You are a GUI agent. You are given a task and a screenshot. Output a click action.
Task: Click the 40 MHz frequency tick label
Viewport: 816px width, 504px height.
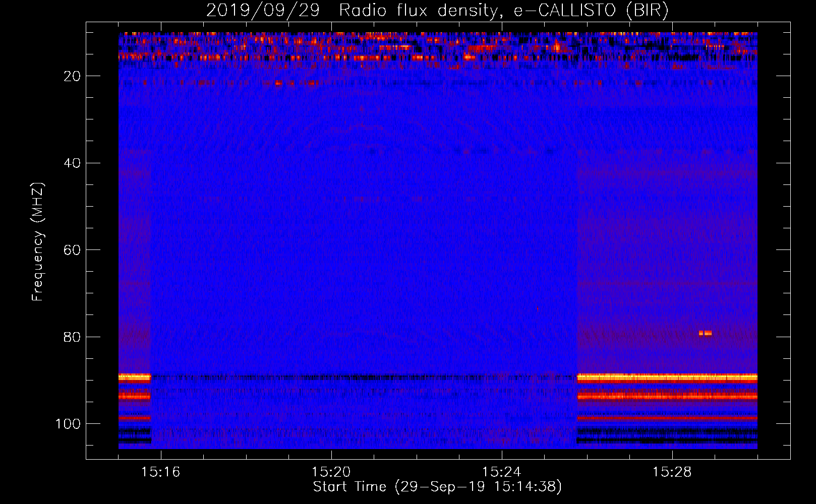(73, 163)
